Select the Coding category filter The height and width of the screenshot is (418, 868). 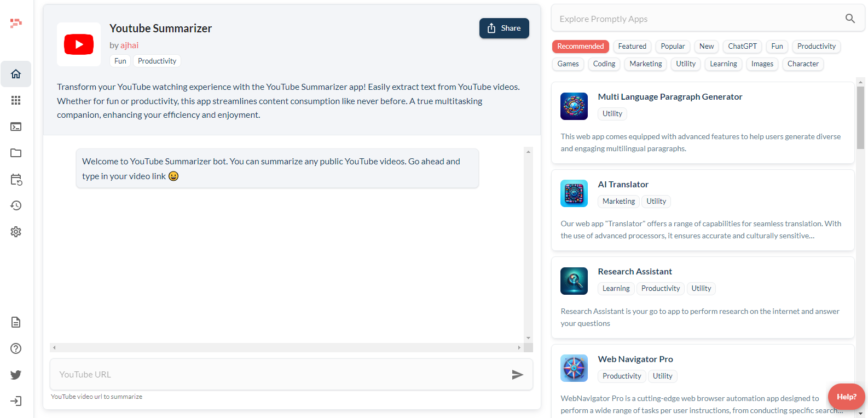click(604, 64)
